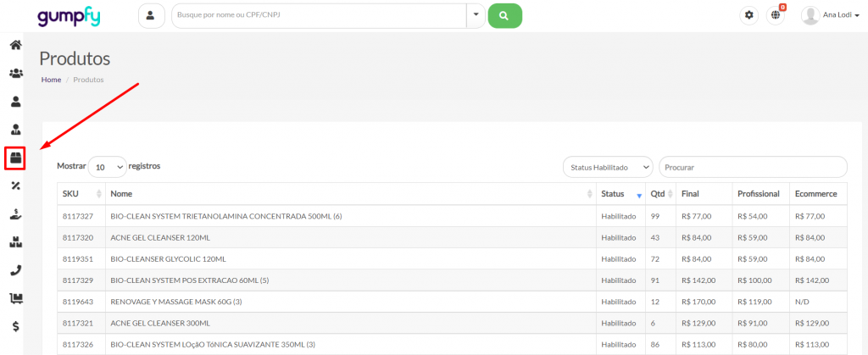Open the dollar sign icon in sidebar
868x355 pixels.
click(x=15, y=326)
